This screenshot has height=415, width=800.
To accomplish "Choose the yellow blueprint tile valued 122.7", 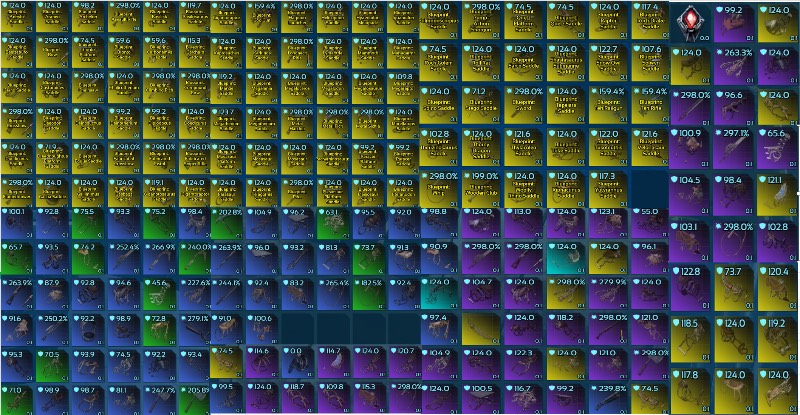I will [x=608, y=63].
